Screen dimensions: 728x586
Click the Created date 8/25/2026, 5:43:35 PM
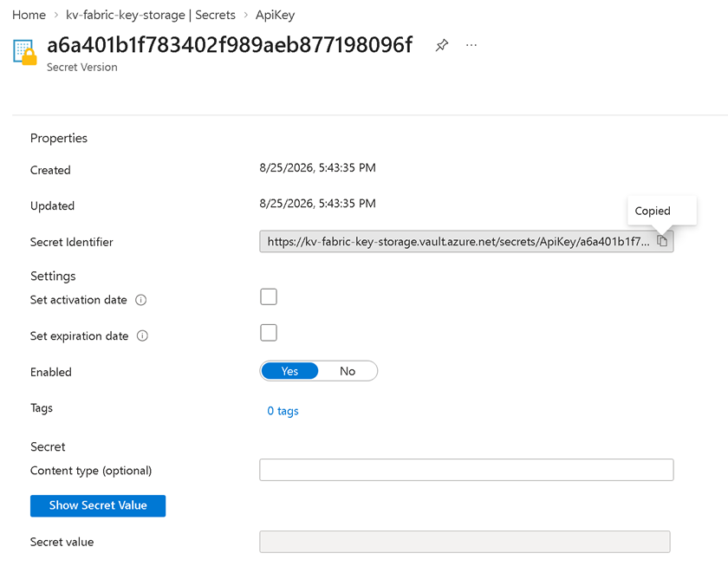(317, 167)
